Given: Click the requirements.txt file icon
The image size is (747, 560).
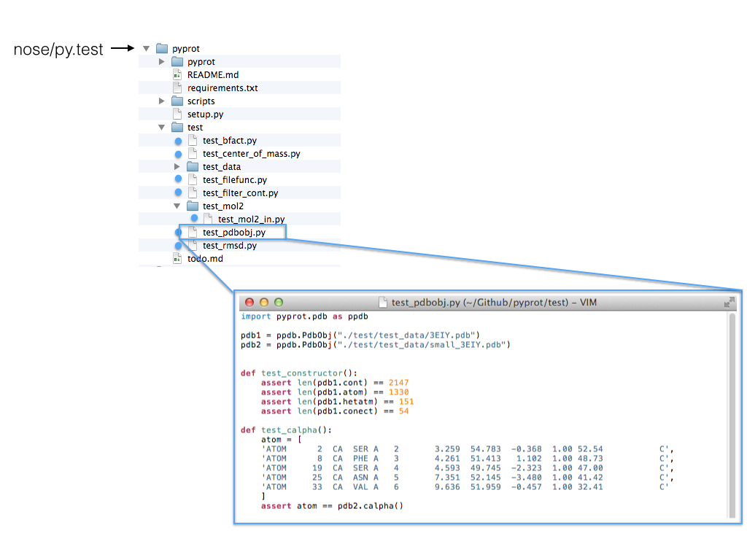Looking at the screenshot, I should pos(177,87).
